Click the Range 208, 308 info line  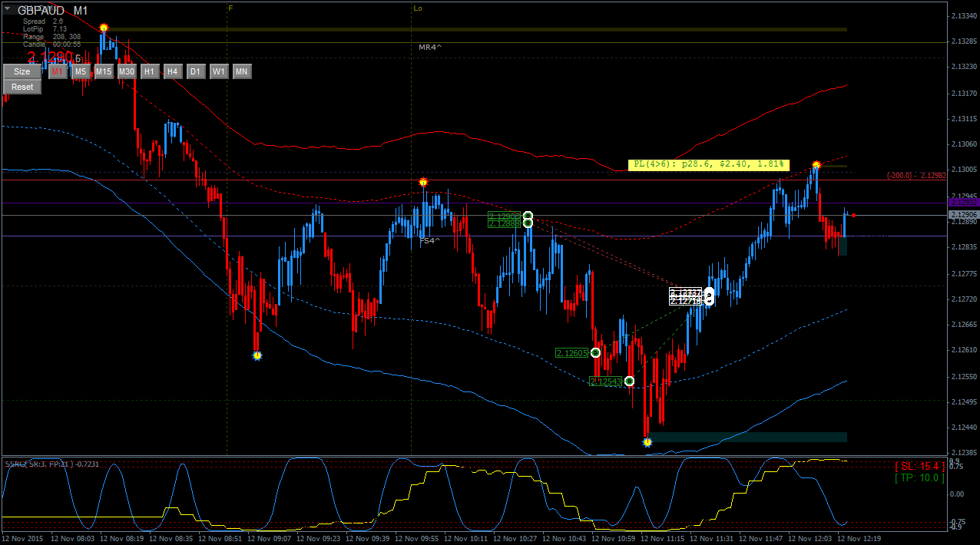pos(51,37)
